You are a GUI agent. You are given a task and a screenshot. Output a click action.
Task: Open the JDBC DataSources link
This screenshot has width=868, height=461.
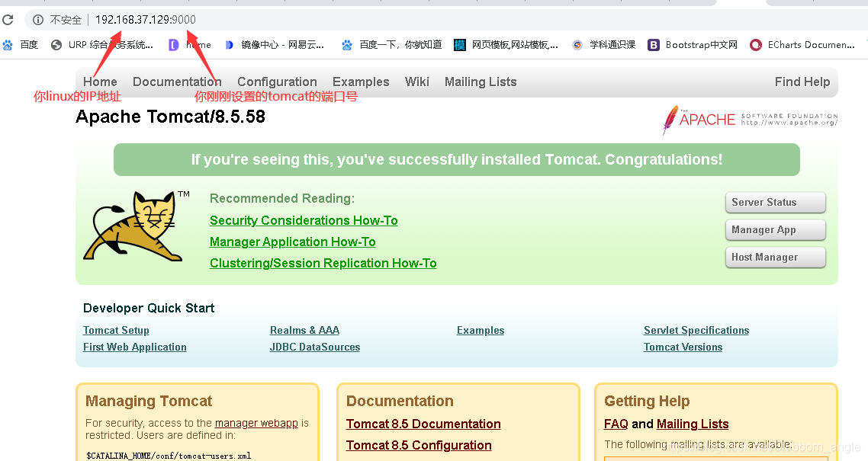click(x=315, y=347)
